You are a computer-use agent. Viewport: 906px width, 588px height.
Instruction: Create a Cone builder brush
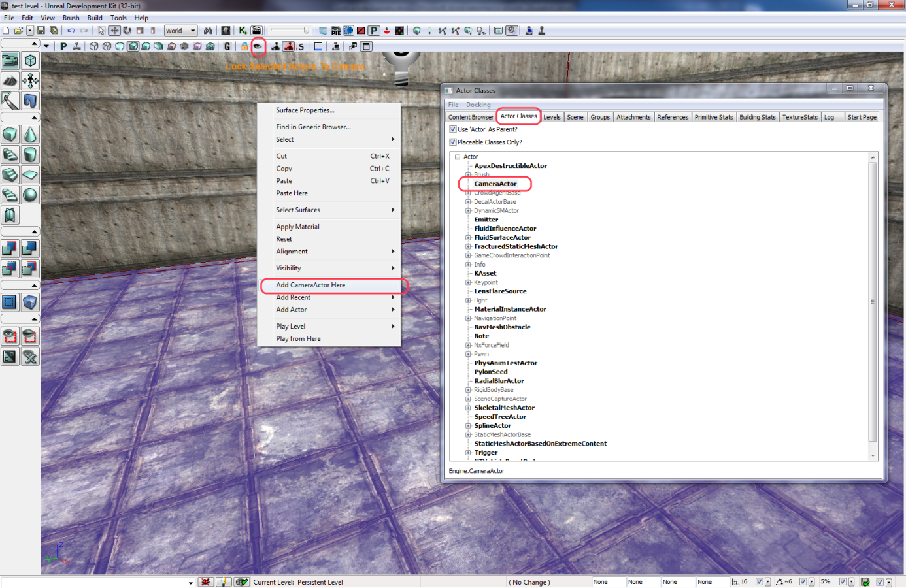[x=30, y=135]
